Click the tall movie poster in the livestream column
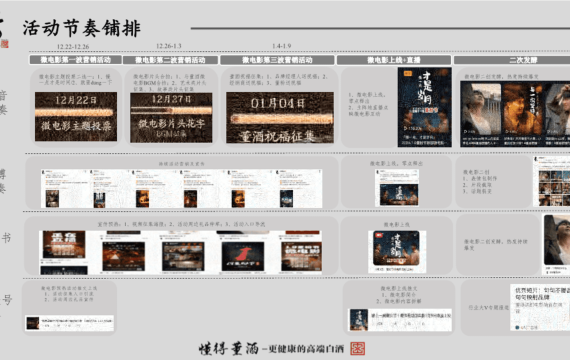The image size is (570, 360). click(x=425, y=107)
